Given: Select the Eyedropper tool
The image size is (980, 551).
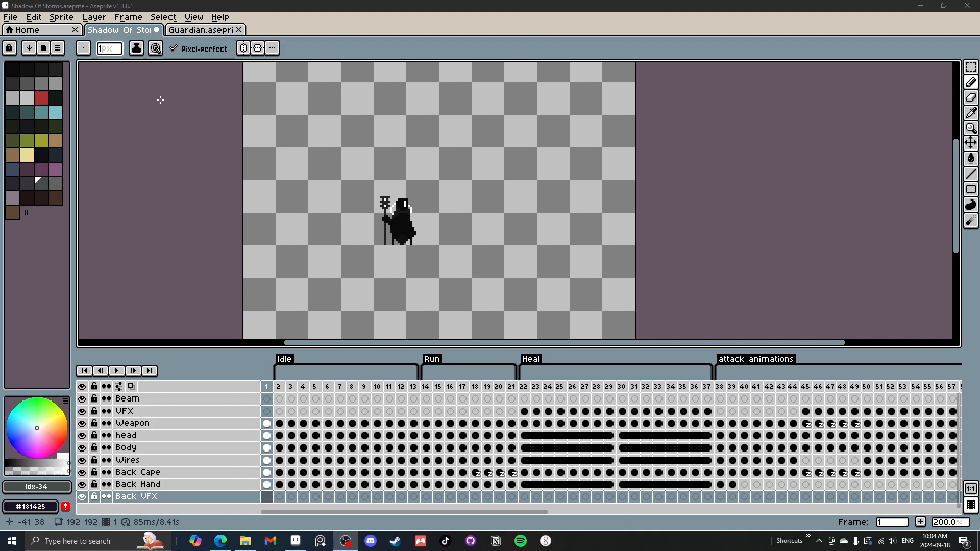Looking at the screenshot, I should (971, 113).
